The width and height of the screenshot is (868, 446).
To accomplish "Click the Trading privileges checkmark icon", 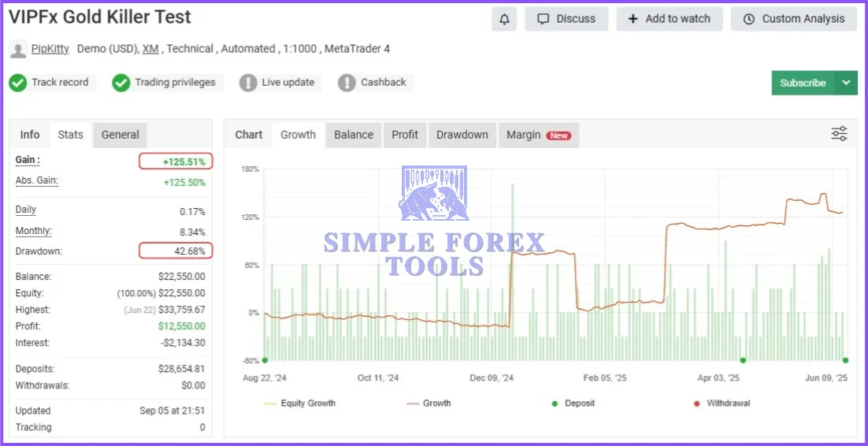I will coord(121,83).
